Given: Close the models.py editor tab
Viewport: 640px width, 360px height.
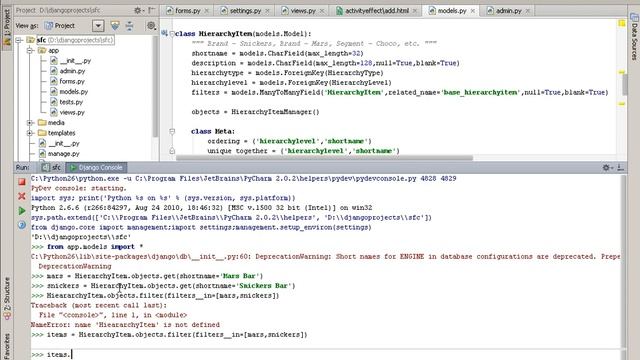Looking at the screenshot, I should click(473, 11).
